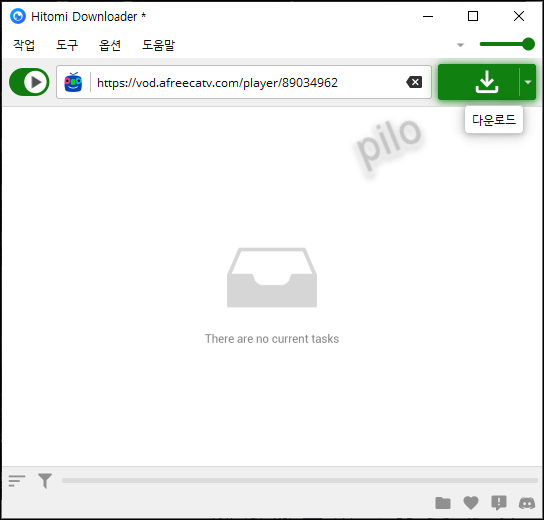This screenshot has height=520, width=544.
Task: Maximize the Hitomi Downloader window
Action: coord(473,16)
